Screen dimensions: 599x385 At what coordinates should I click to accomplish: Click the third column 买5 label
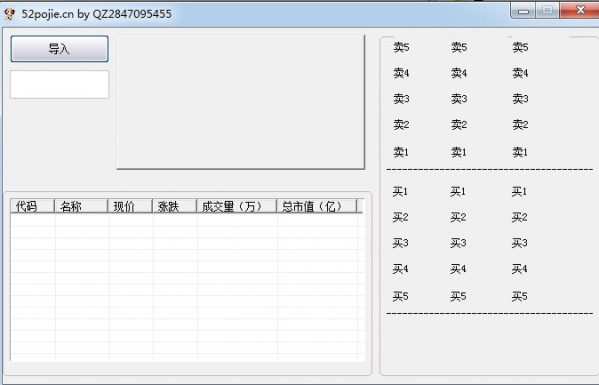coord(520,296)
